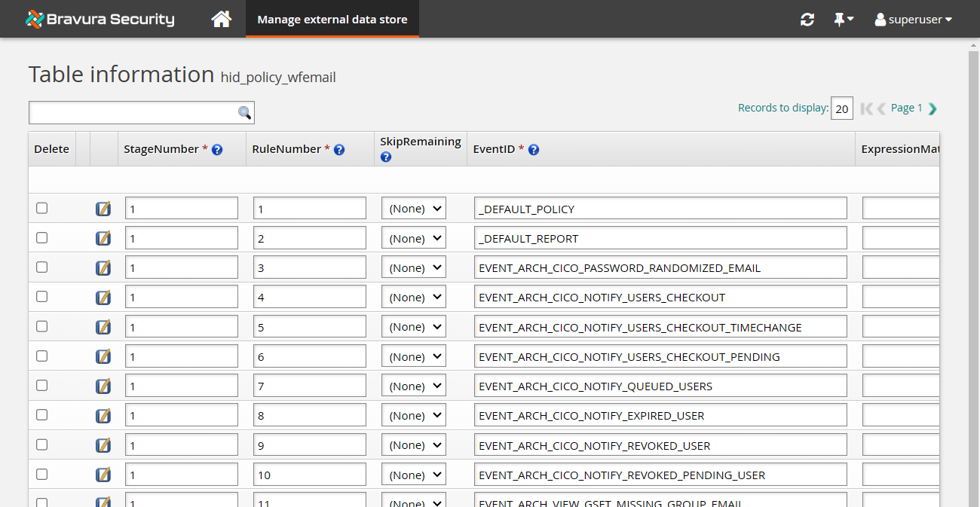Image resolution: width=980 pixels, height=507 pixels.
Task: Edit the _DEFAULT_POLICY row using its pencil icon
Action: [103, 208]
